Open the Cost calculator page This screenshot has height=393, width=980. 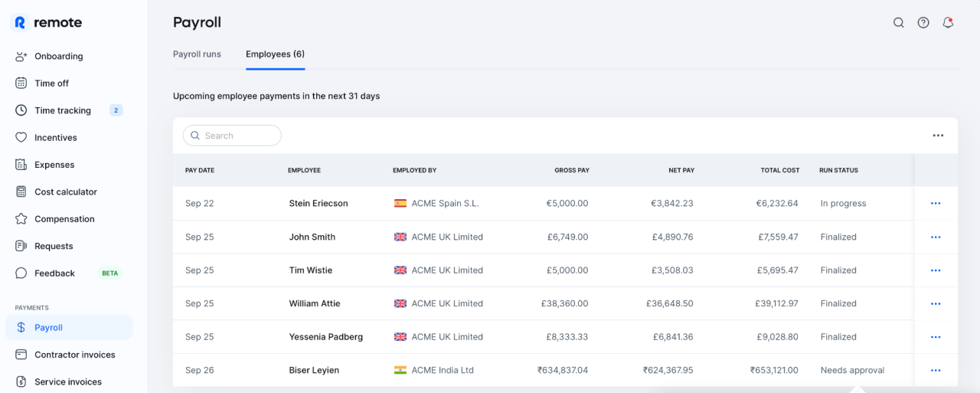point(65,192)
